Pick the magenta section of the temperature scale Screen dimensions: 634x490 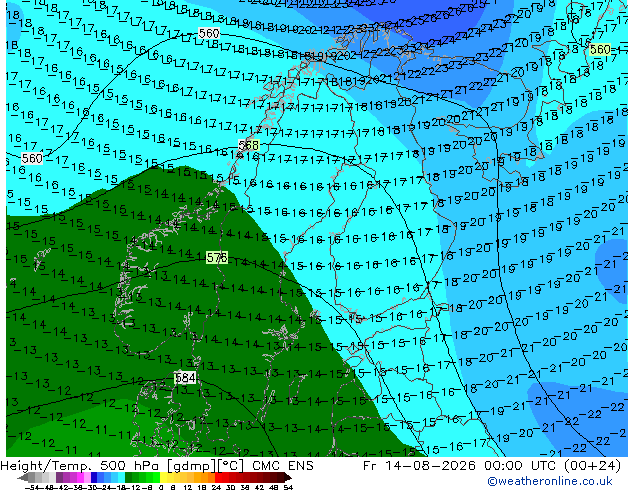(x=80, y=478)
